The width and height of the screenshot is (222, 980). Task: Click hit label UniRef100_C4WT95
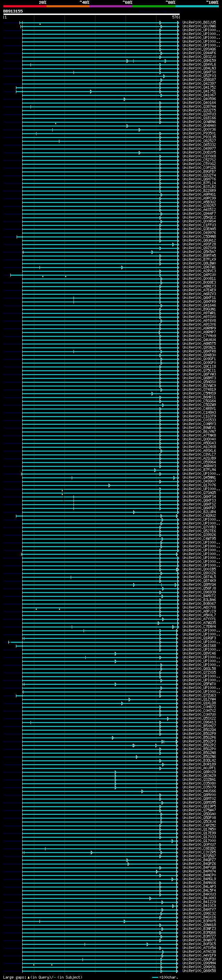[x=199, y=539]
